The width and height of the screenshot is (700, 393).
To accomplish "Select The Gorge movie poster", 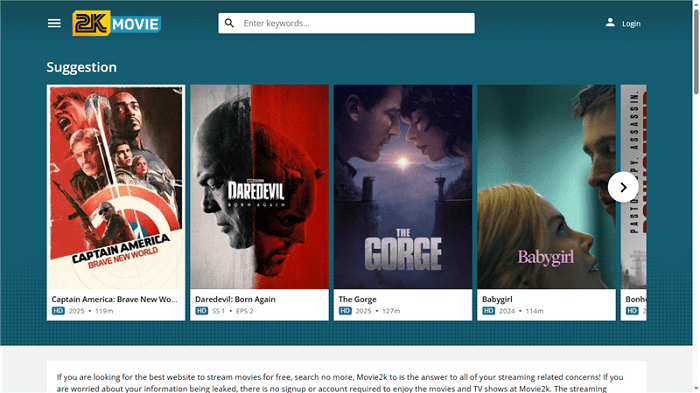I will [403, 187].
